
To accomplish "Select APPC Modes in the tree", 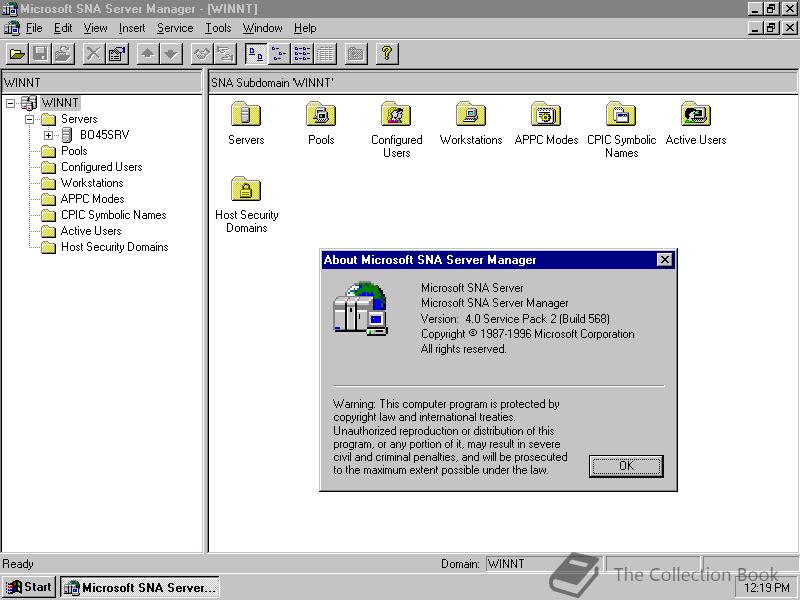I will click(x=92, y=199).
